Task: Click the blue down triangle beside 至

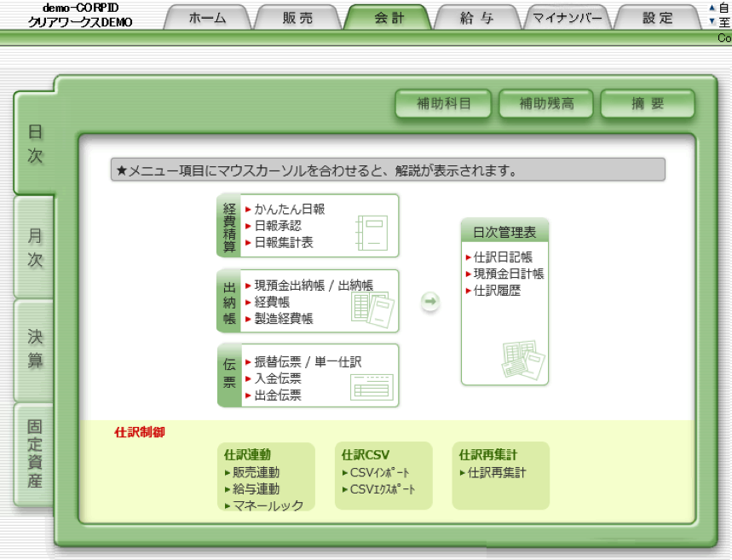Action: [712, 21]
